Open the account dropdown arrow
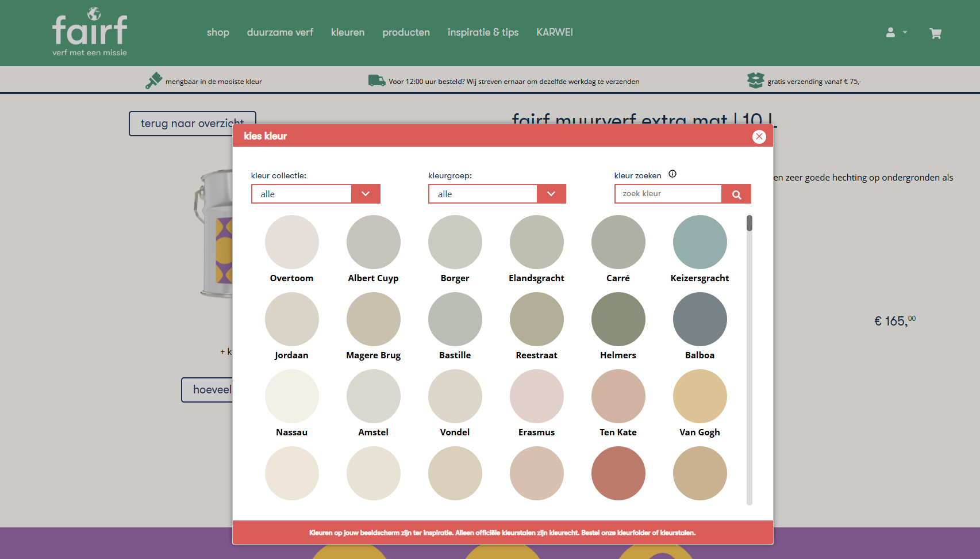 click(905, 33)
